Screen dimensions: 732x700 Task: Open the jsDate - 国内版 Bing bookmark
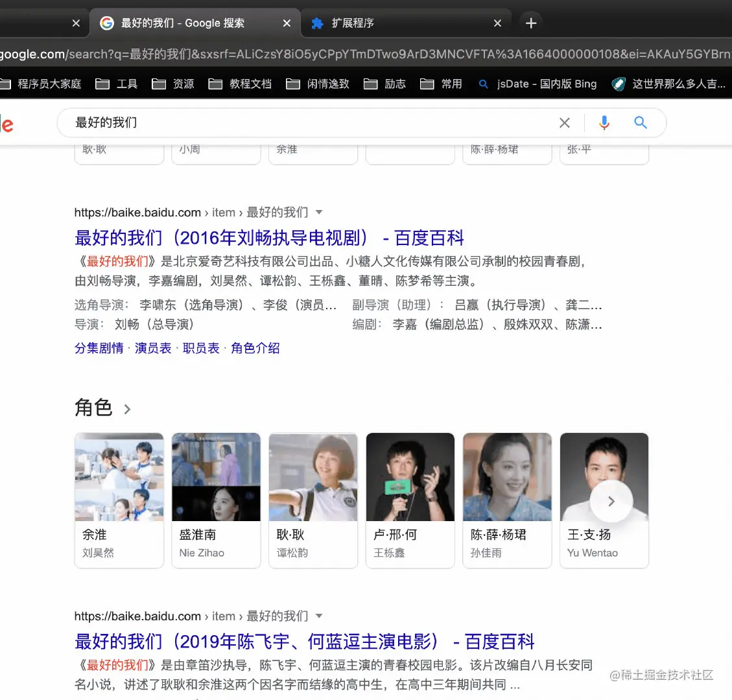[537, 84]
